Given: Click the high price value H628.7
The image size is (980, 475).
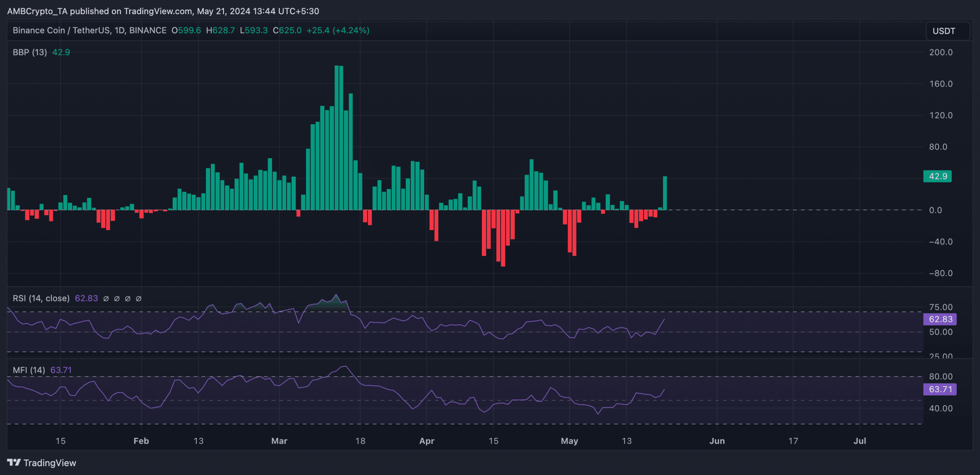Looking at the screenshot, I should point(220,30).
